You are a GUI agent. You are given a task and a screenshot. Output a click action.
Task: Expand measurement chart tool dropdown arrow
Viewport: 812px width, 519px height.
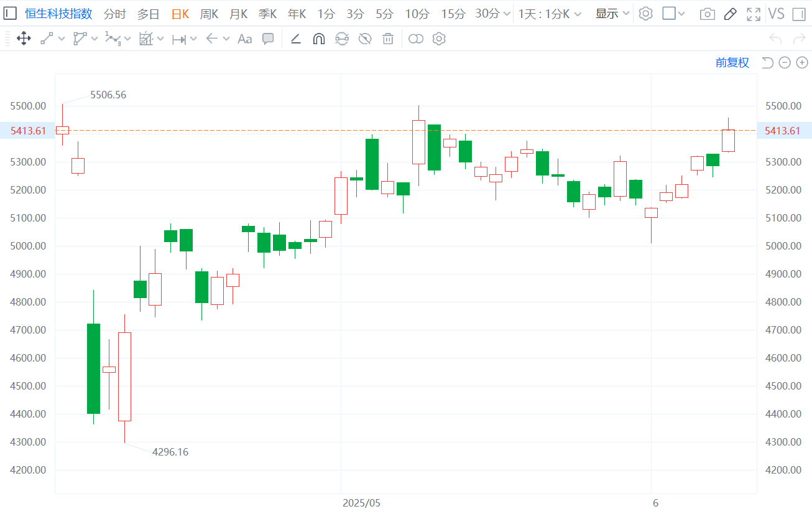coord(160,39)
